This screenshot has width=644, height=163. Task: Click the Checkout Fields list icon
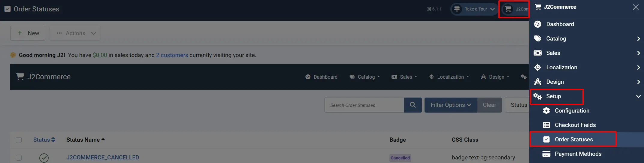click(x=546, y=125)
